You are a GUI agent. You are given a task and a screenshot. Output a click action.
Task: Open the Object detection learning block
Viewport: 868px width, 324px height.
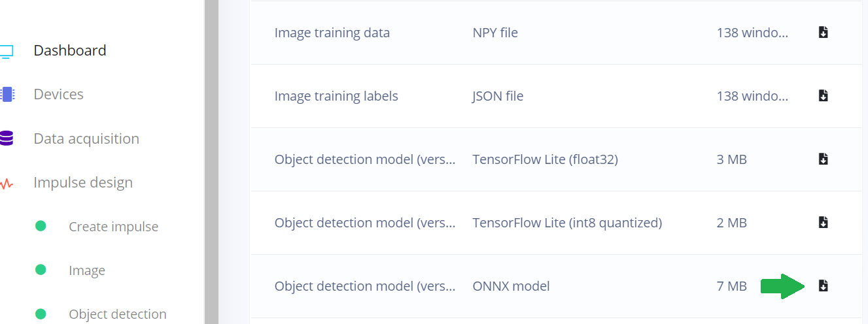[x=118, y=314]
